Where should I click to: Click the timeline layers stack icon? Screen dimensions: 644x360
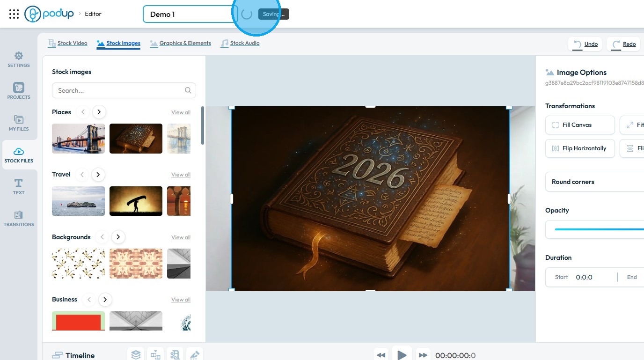click(136, 354)
